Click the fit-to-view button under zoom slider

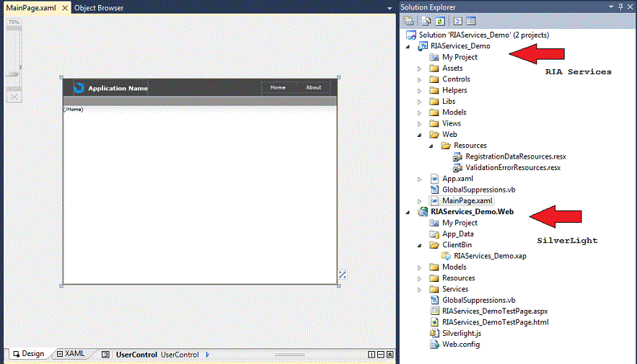coord(14,97)
